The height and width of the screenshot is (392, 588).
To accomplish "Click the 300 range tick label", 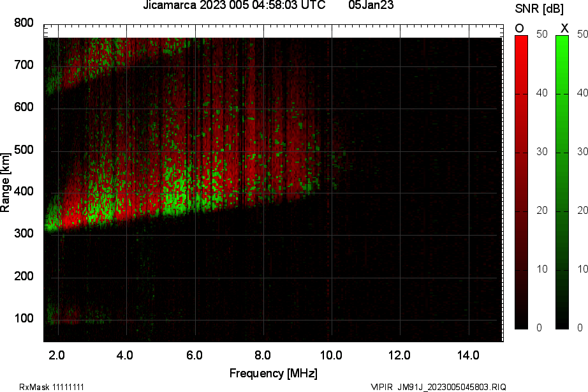I will click(x=24, y=234).
